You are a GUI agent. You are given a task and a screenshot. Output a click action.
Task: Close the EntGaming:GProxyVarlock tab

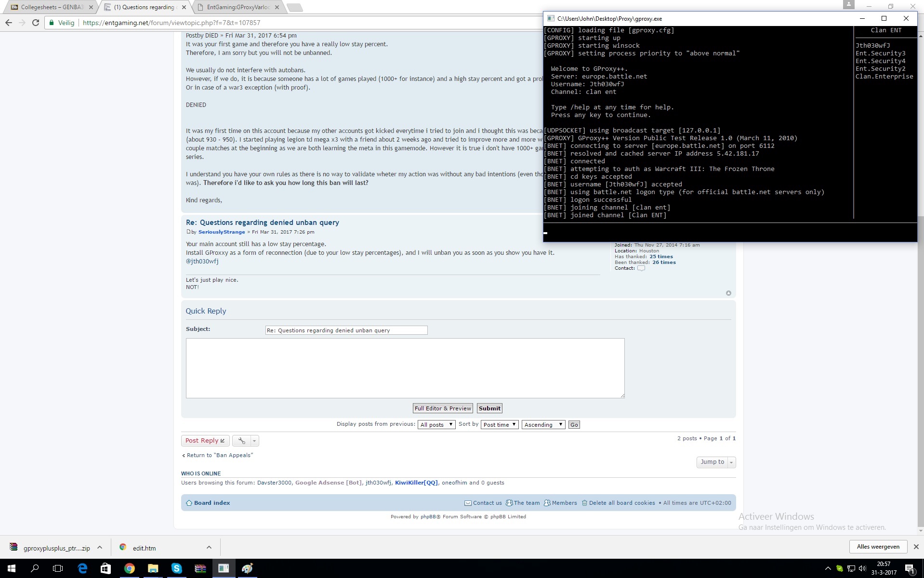(x=277, y=7)
